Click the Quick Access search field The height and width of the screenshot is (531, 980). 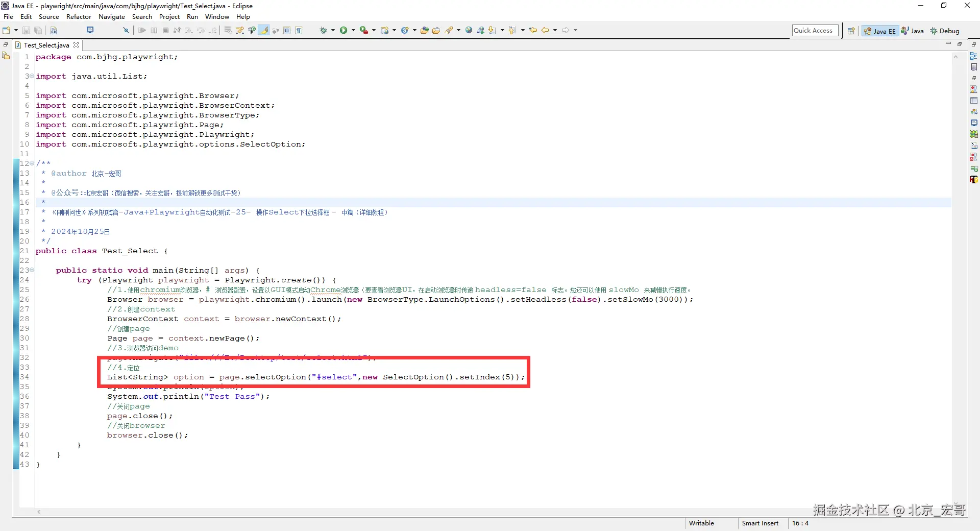(x=815, y=31)
